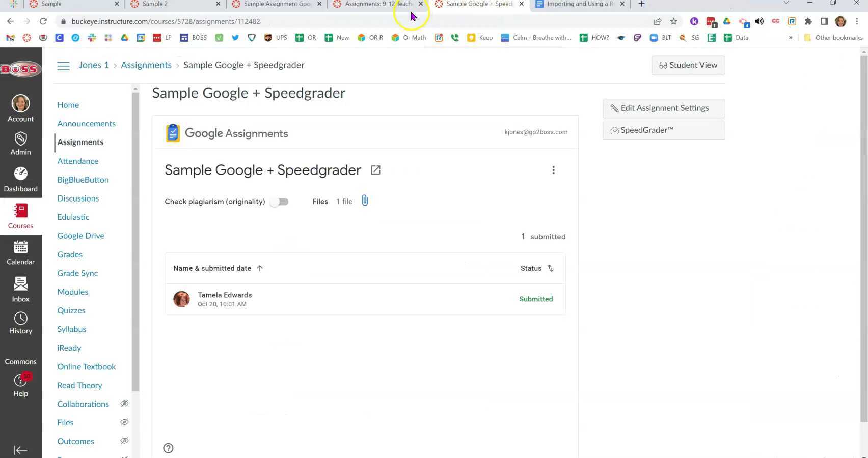Click the Edit Assignment Settings button
The height and width of the screenshot is (458, 868).
(663, 108)
